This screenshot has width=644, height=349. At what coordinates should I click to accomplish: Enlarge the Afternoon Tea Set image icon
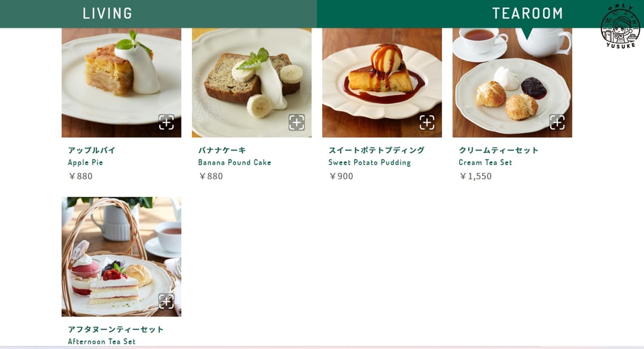tap(166, 301)
